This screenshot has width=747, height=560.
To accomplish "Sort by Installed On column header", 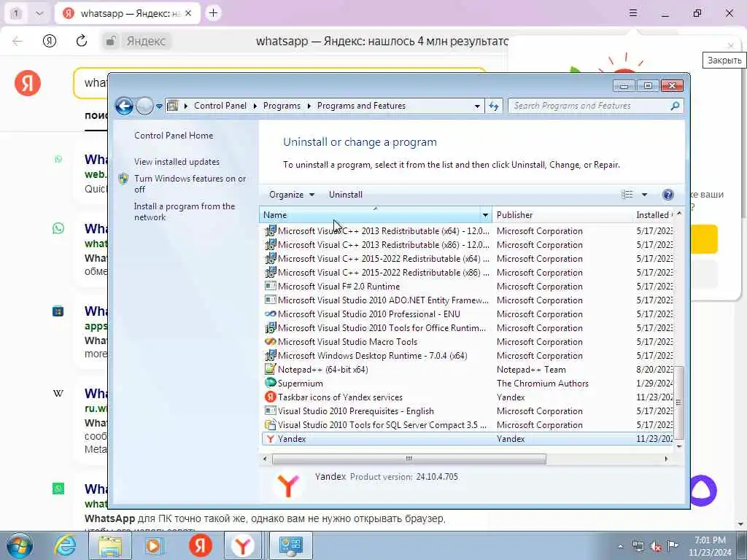I will (653, 215).
